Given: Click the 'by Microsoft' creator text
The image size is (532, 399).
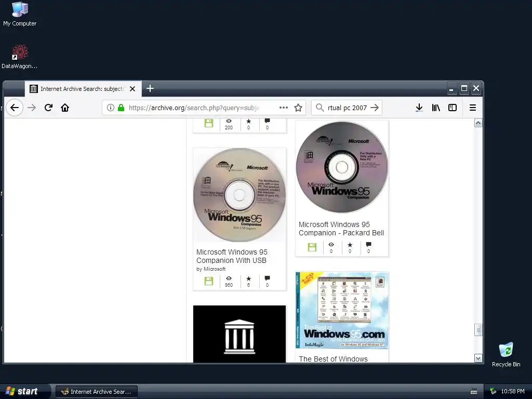Looking at the screenshot, I should (x=211, y=269).
